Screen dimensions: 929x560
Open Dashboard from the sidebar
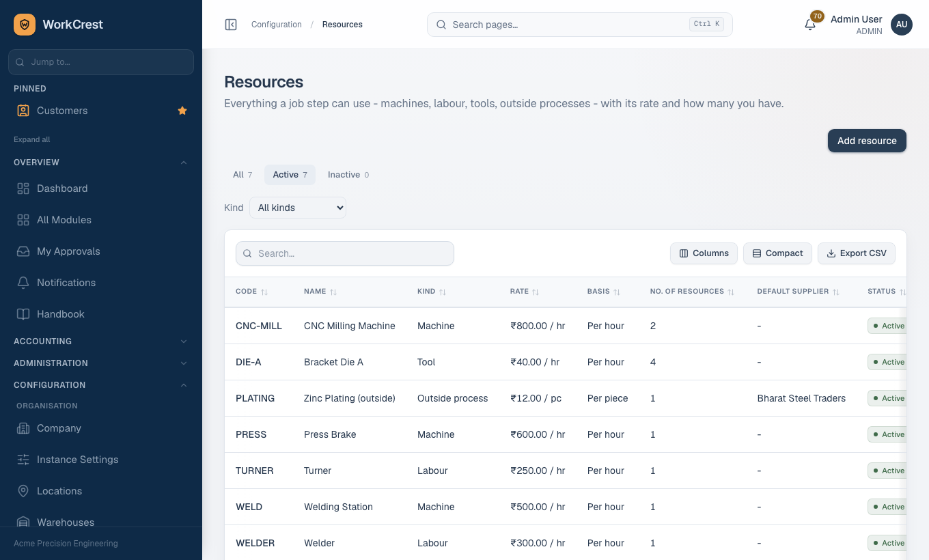(101, 188)
